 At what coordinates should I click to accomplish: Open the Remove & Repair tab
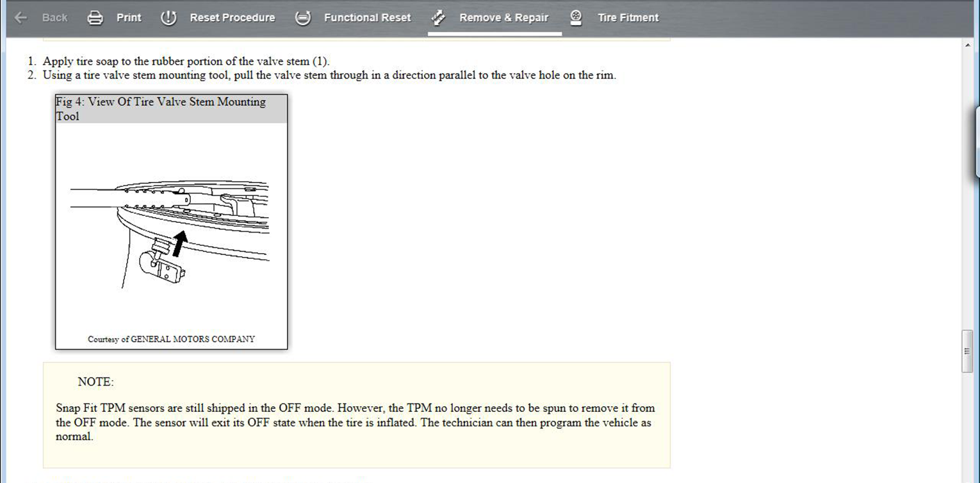pyautogui.click(x=503, y=18)
